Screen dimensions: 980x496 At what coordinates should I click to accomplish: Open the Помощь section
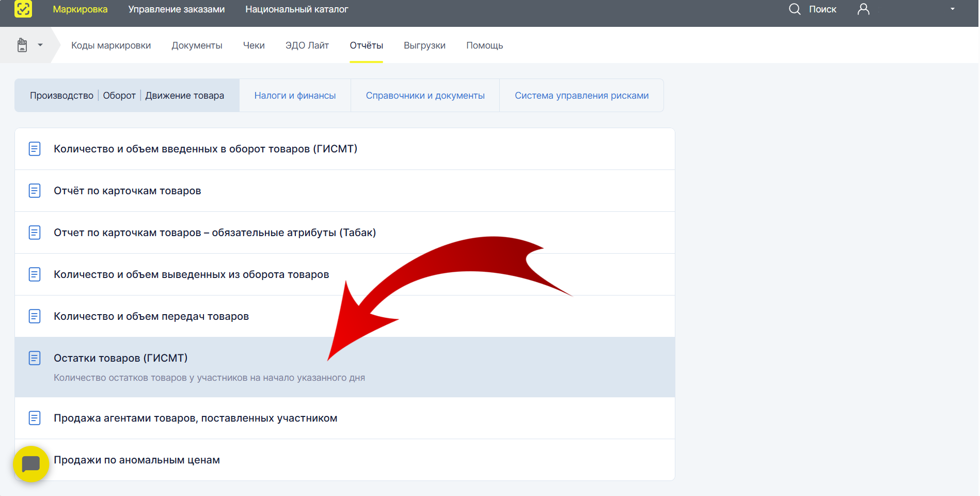click(485, 45)
